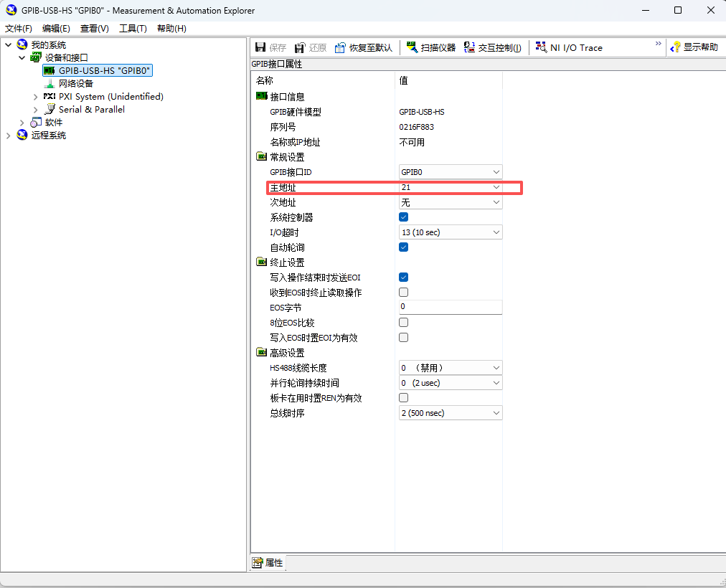Enable 收到EOS时终止读取操作 checkbox
This screenshot has height=588, width=726.
point(403,293)
